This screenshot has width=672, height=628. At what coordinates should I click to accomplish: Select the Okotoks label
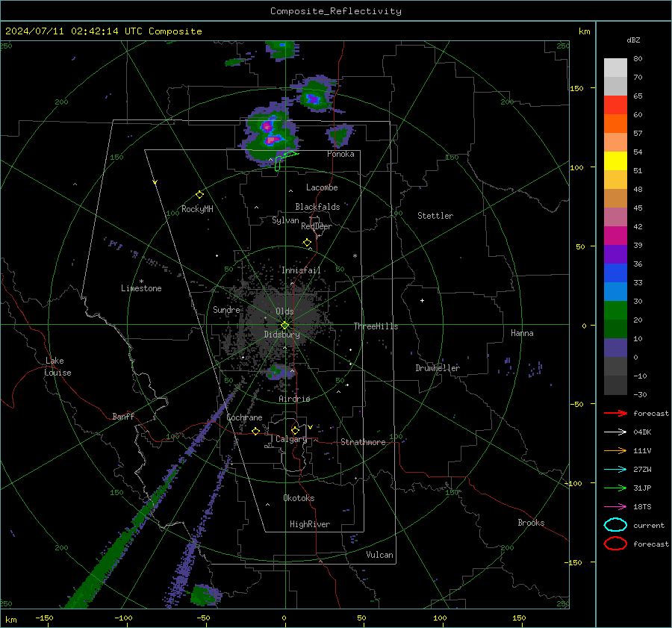pyautogui.click(x=299, y=498)
